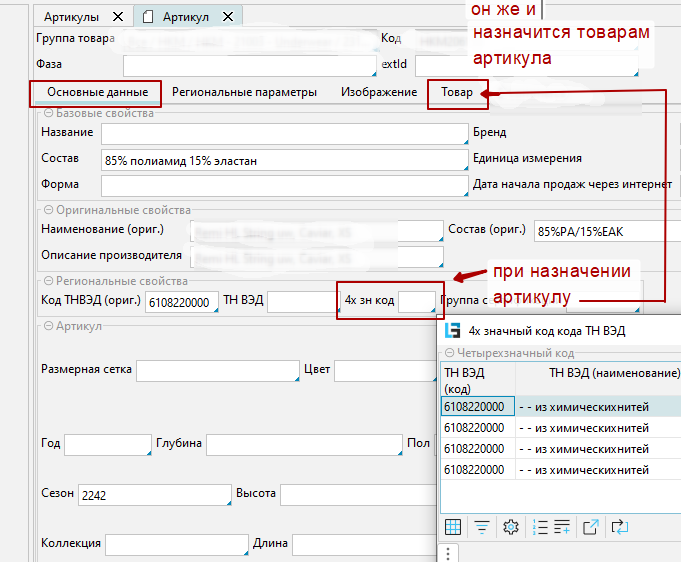Switch to the Региональные параметры tab

(x=244, y=92)
